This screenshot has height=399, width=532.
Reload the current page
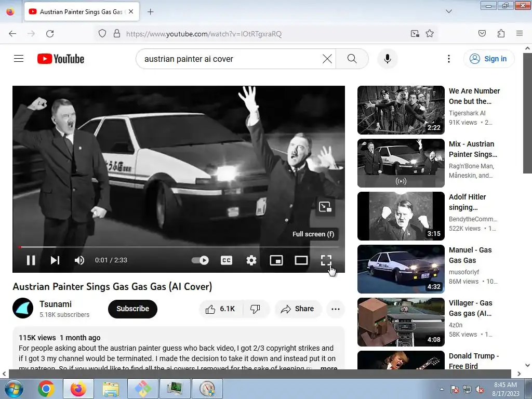[x=50, y=34]
